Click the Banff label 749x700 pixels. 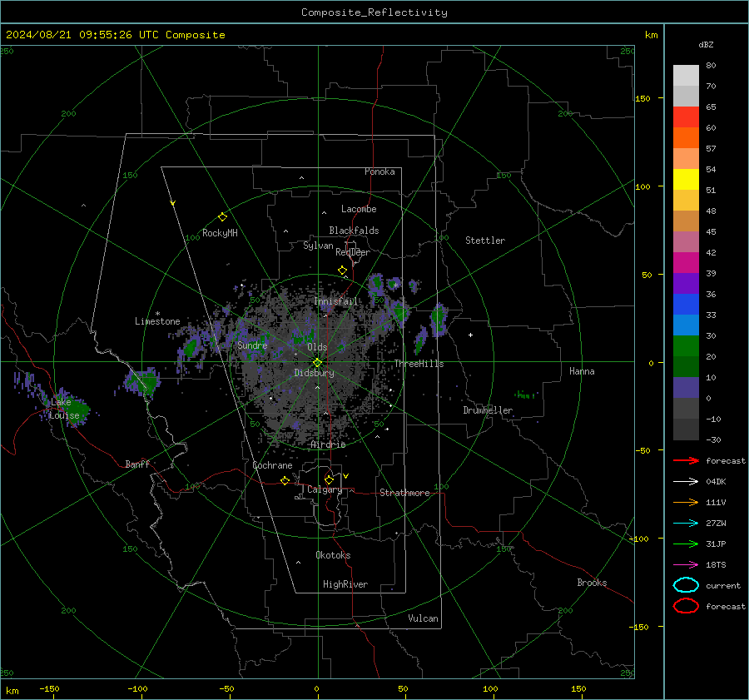coord(137,464)
